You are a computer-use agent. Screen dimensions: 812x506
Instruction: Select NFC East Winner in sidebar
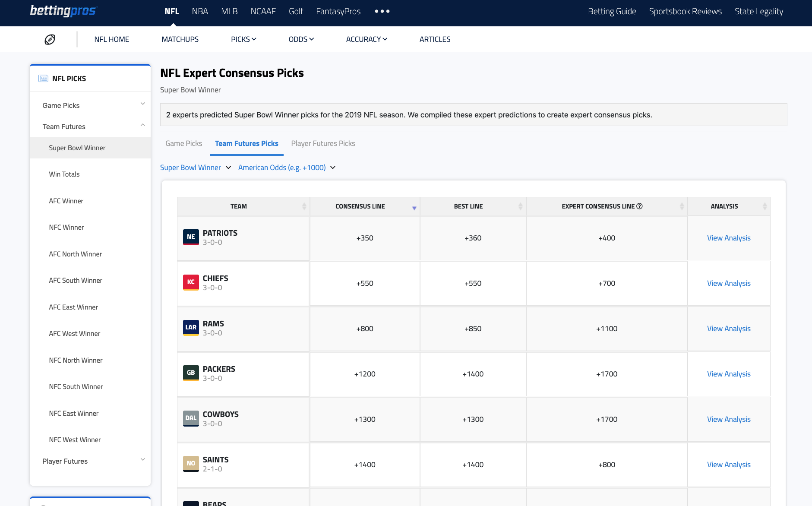pyautogui.click(x=74, y=413)
